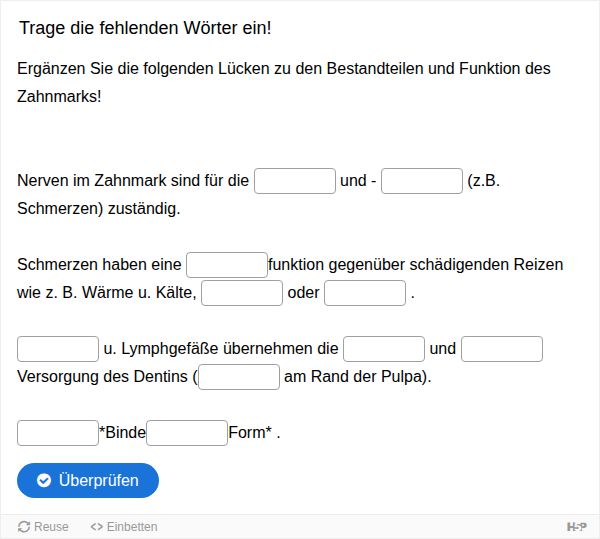Open the Reuse link

43,527
